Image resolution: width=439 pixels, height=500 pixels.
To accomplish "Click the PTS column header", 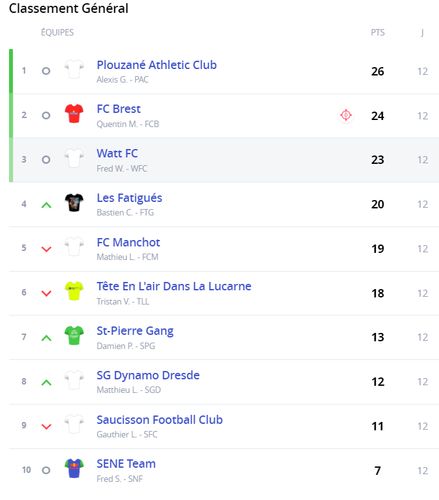I will pyautogui.click(x=378, y=33).
